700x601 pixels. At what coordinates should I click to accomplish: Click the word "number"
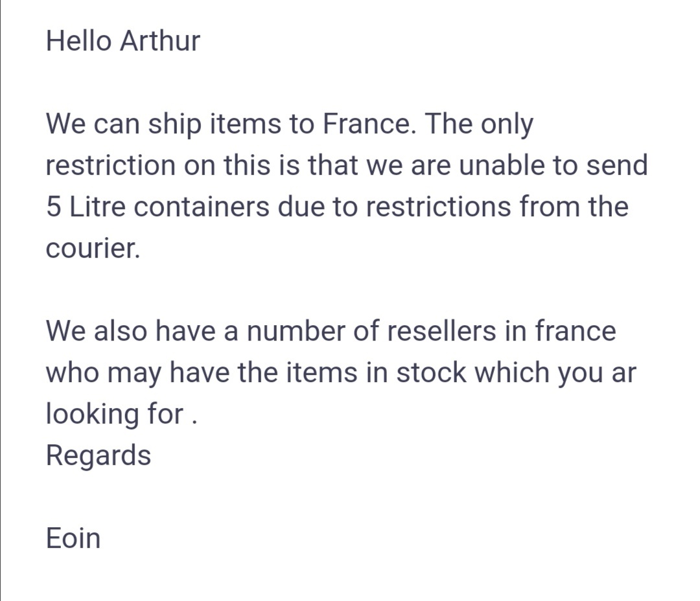pyautogui.click(x=295, y=331)
